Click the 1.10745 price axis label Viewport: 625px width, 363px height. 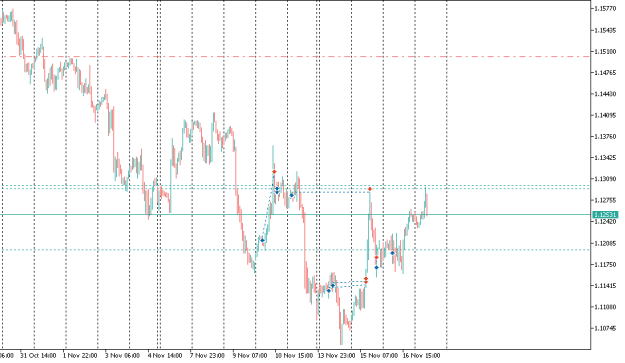[x=605, y=328]
